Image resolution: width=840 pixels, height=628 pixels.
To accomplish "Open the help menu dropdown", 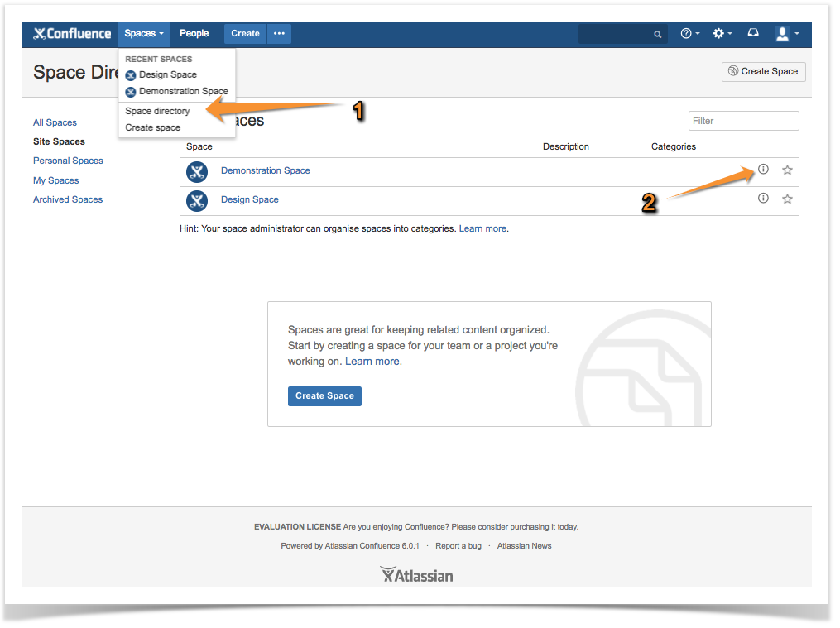I will (689, 34).
